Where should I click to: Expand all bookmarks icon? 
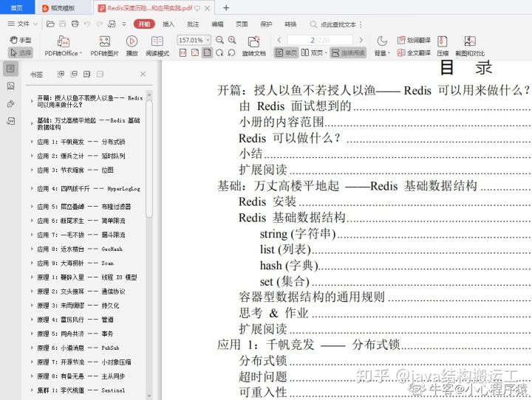[61, 74]
